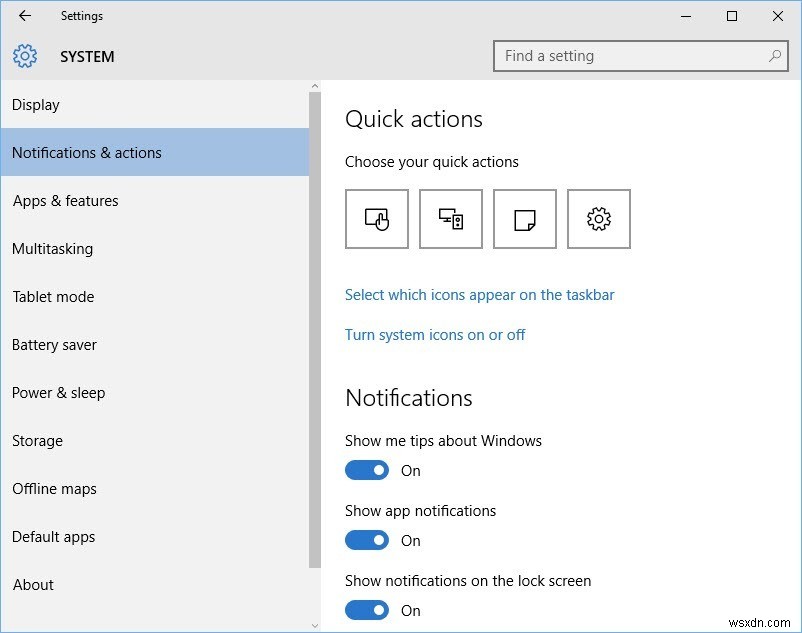Switch to the Display settings page
This screenshot has height=633, width=802.
37,104
